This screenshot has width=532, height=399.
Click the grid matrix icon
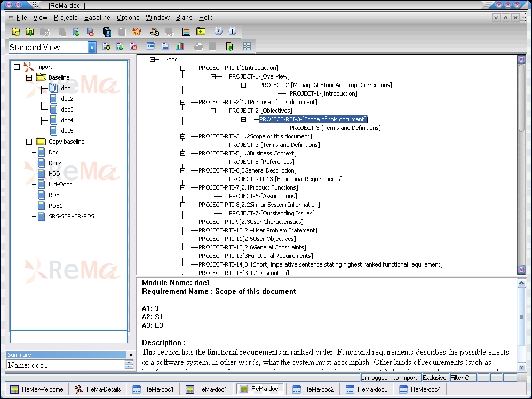(247, 46)
